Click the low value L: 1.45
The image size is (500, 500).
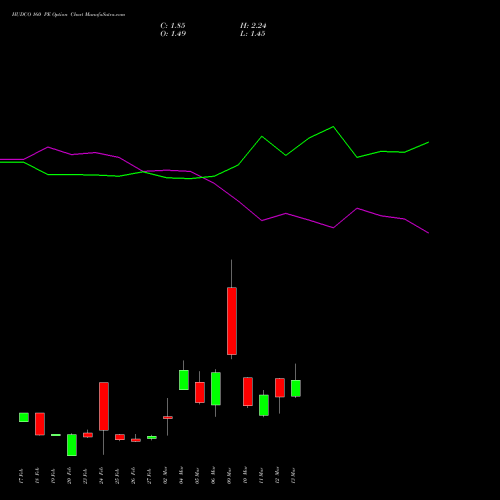point(253,34)
